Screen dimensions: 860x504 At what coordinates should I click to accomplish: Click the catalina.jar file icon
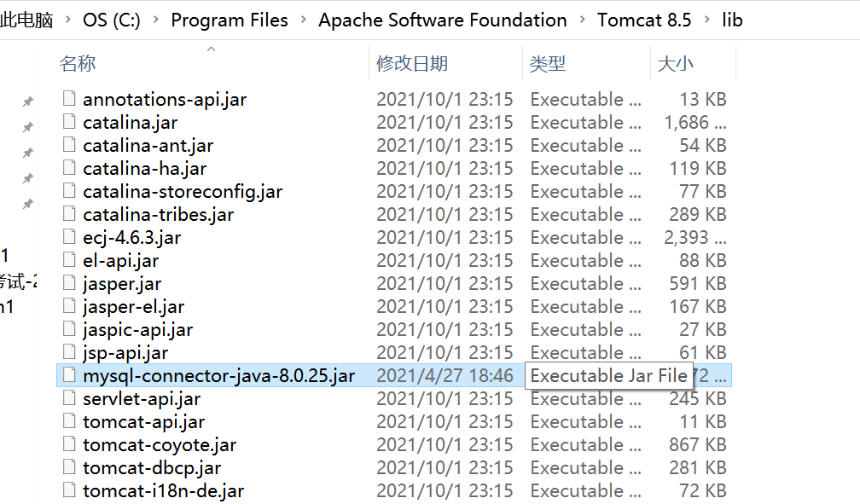[69, 122]
